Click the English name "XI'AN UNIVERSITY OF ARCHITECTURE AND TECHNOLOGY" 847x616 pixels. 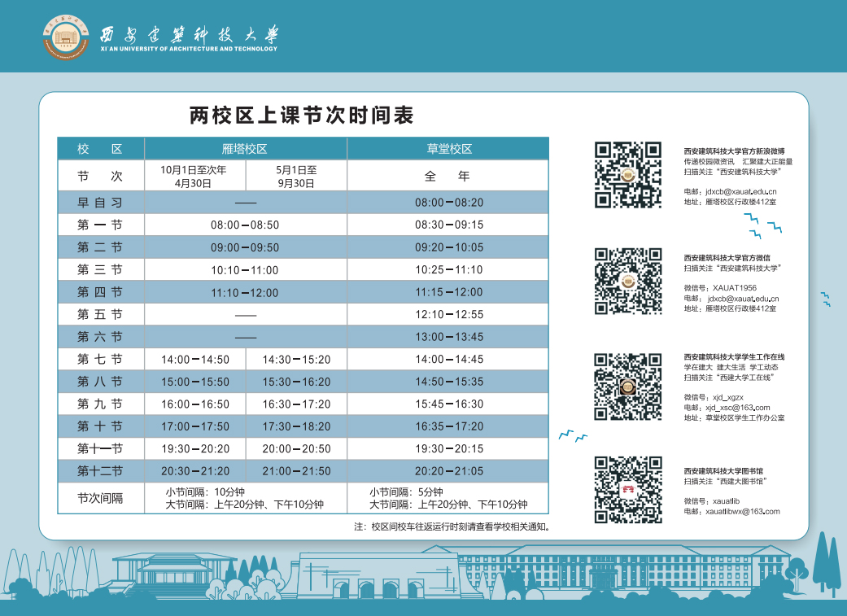189,49
